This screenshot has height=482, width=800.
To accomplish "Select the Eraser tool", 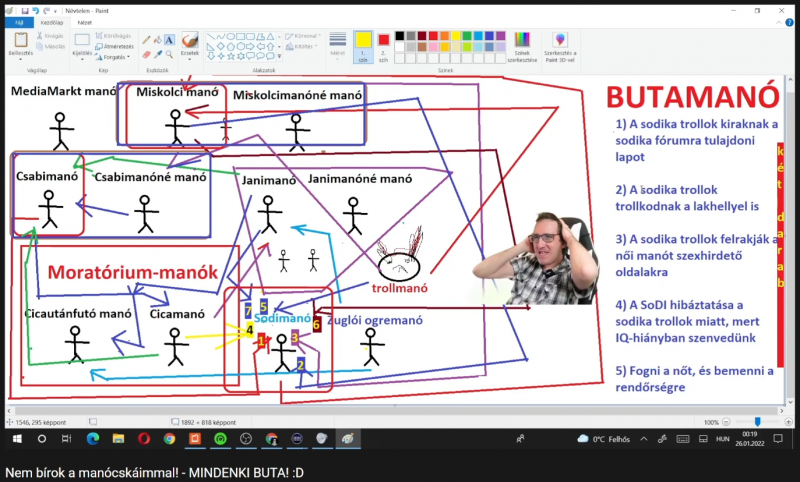I will coord(146,54).
